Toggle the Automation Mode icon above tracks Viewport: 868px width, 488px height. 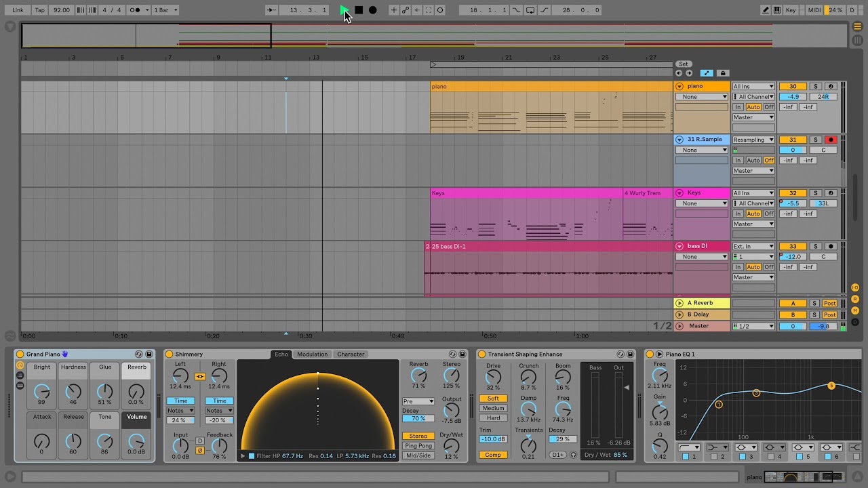point(707,73)
